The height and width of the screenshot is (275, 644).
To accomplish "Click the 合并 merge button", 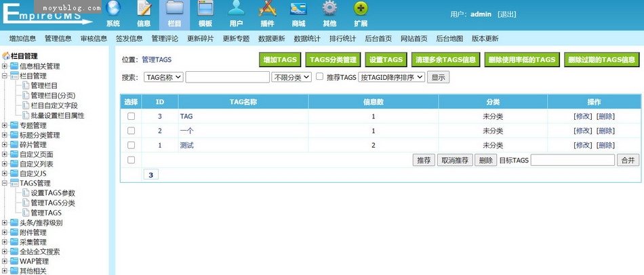I will point(628,160).
